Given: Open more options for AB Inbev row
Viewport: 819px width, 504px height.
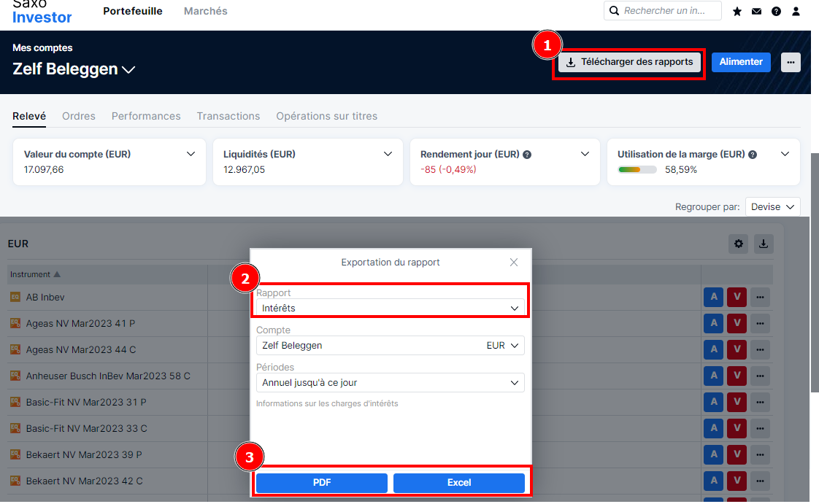Looking at the screenshot, I should coord(760,297).
